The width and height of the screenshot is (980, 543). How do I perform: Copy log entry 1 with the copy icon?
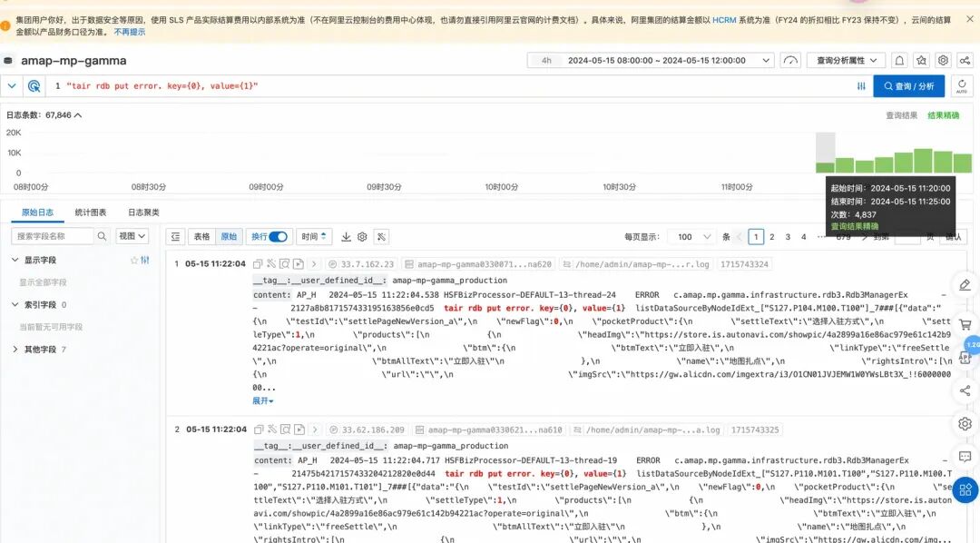[258, 264]
